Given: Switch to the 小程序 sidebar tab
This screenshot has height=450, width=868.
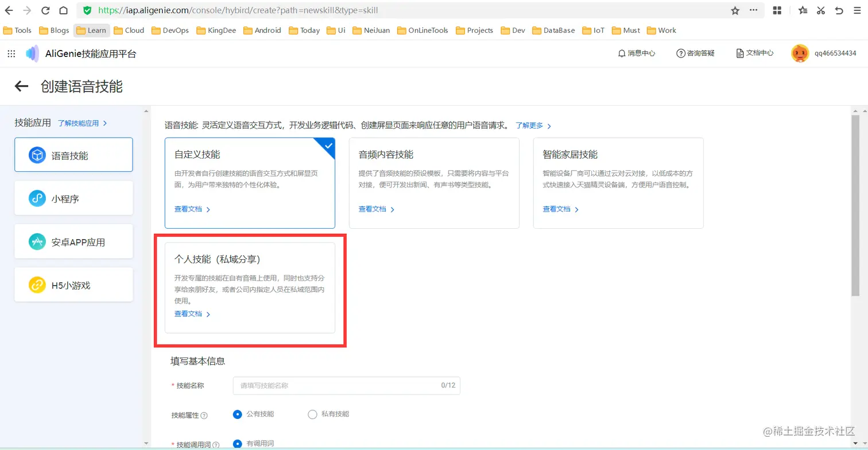Looking at the screenshot, I should [73, 198].
